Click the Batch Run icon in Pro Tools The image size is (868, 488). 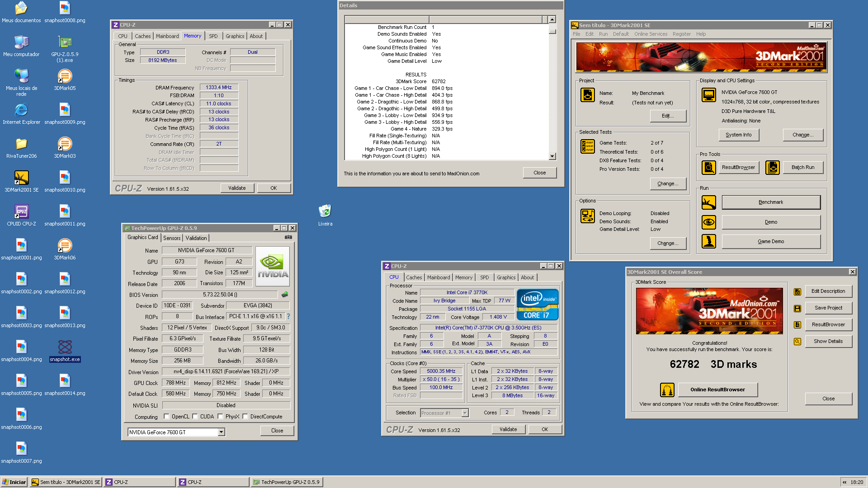pyautogui.click(x=772, y=168)
